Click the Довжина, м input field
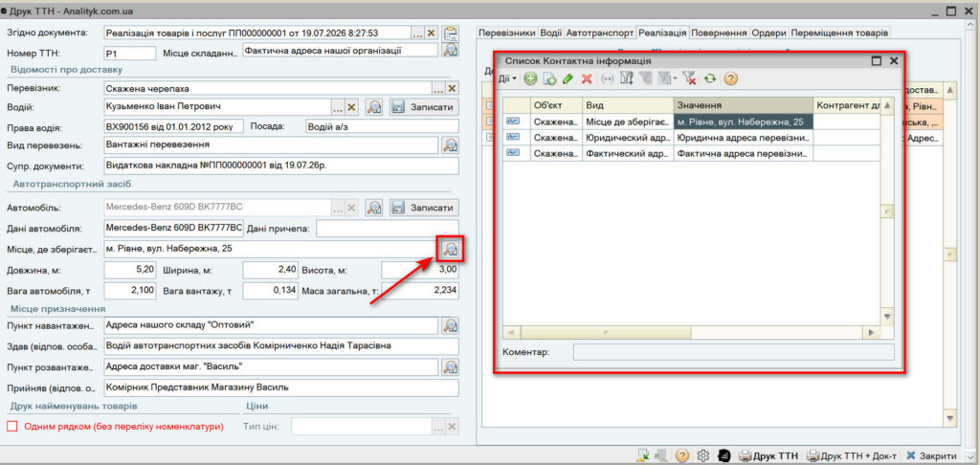 click(130, 270)
